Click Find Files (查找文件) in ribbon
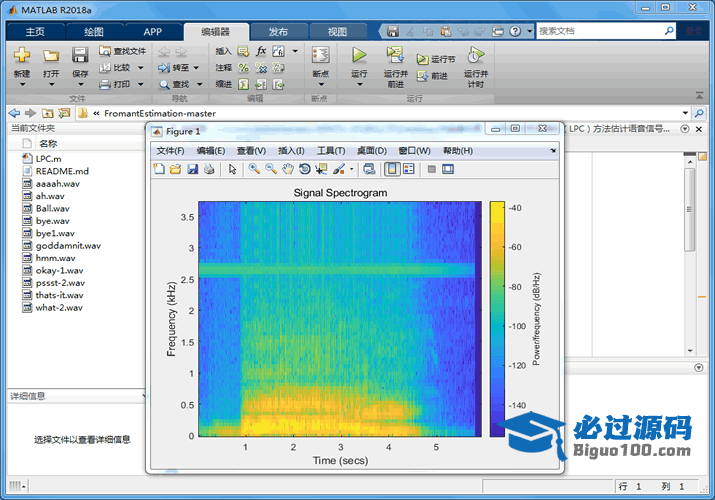Image resolution: width=715 pixels, height=500 pixels. [x=123, y=51]
